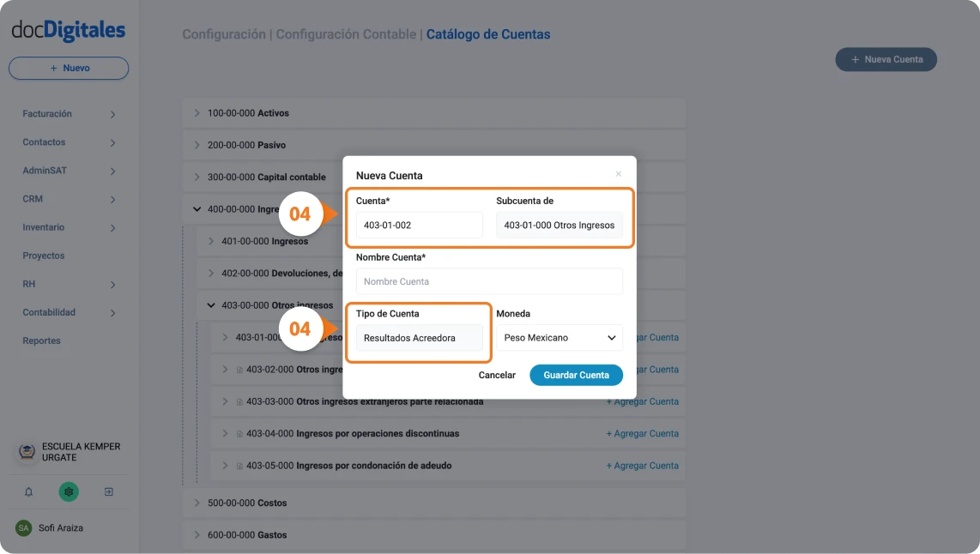Viewport: 980px width, 554px height.
Task: Open the Moneda dropdown showing Peso Mexicano
Action: point(560,338)
